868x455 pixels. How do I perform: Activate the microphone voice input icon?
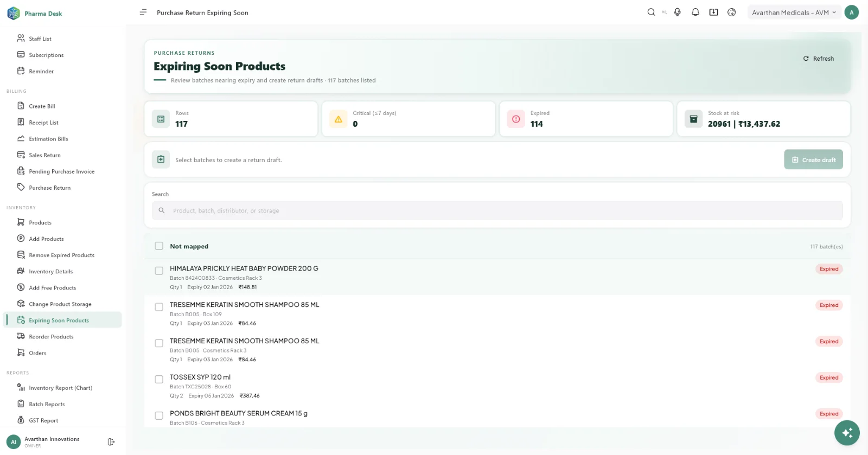[x=678, y=12]
